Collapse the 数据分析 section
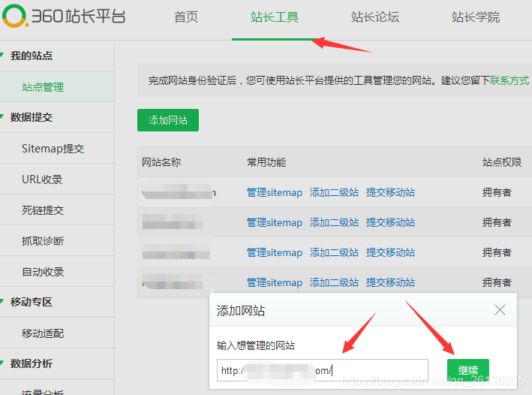The image size is (532, 395). (32, 363)
